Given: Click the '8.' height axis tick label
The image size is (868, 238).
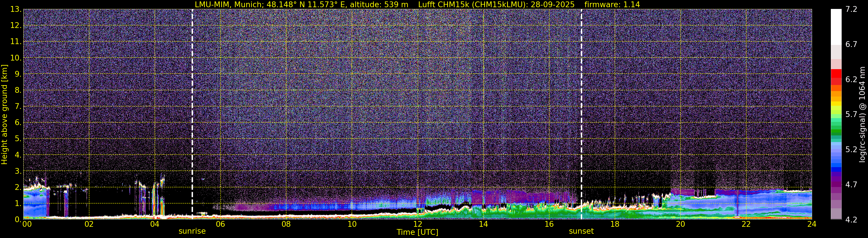Looking at the screenshot, I should click(x=18, y=90).
